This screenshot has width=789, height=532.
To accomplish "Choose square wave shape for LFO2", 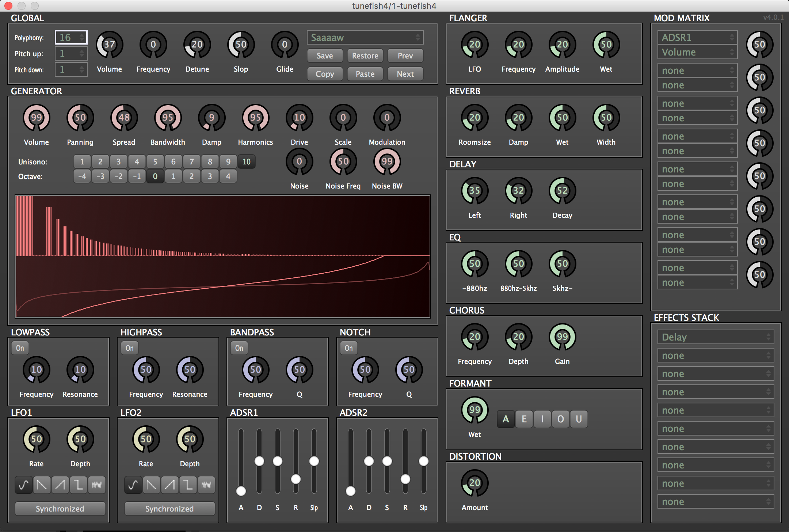I will click(188, 485).
